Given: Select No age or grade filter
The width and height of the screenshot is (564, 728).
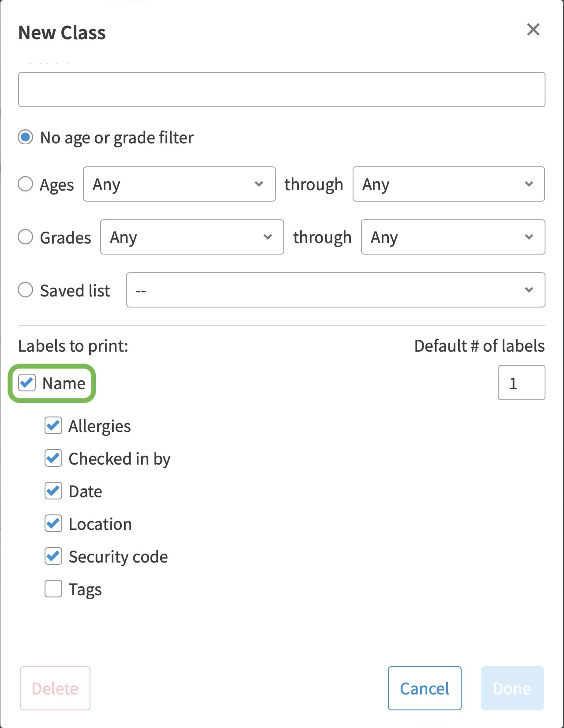Looking at the screenshot, I should click(x=26, y=137).
